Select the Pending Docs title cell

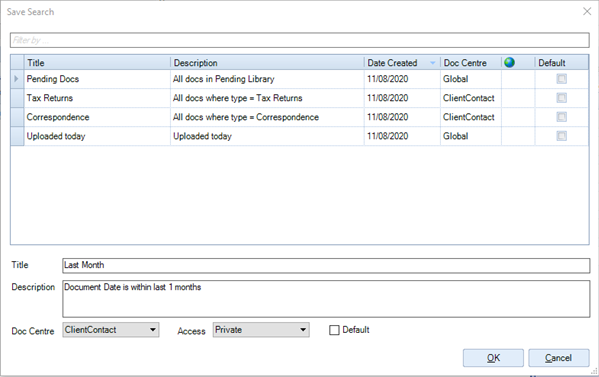click(97, 79)
